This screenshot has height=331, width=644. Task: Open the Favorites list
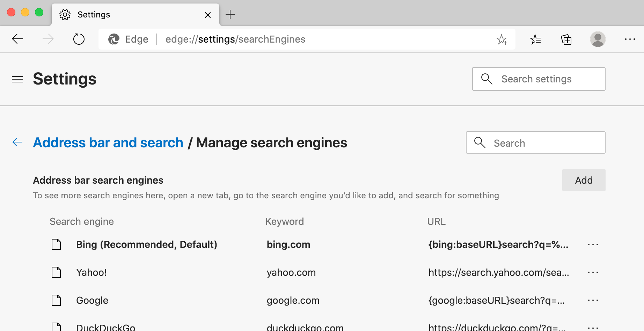536,39
